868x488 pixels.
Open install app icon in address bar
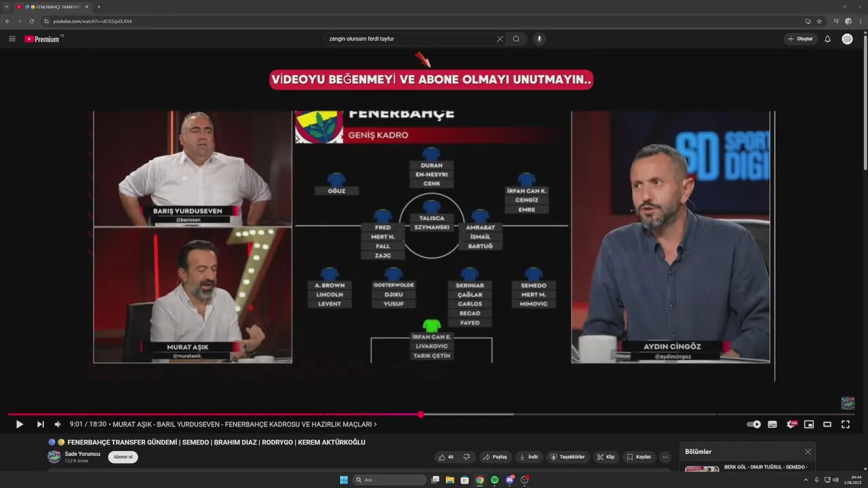(808, 21)
